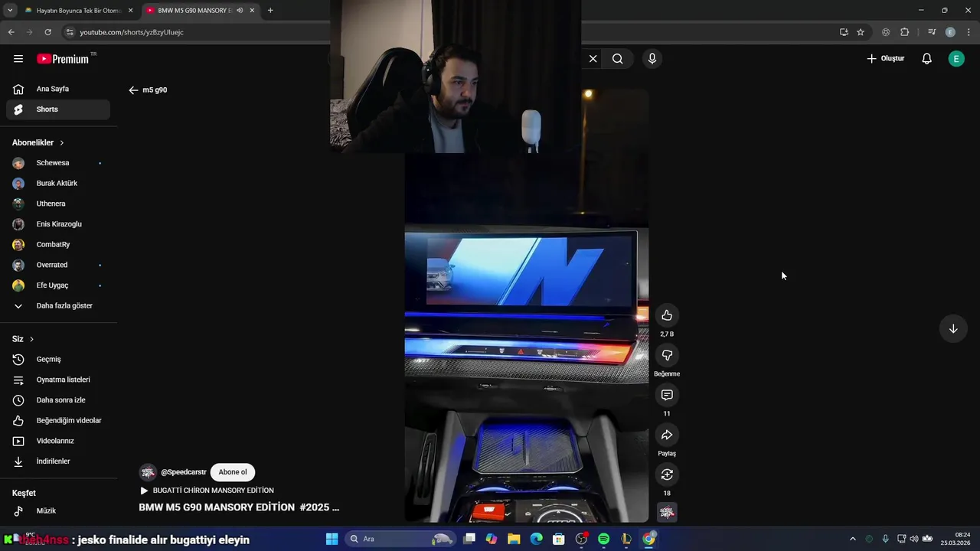Mute the tab via its speaker icon
Image resolution: width=980 pixels, height=551 pixels.
[240, 11]
